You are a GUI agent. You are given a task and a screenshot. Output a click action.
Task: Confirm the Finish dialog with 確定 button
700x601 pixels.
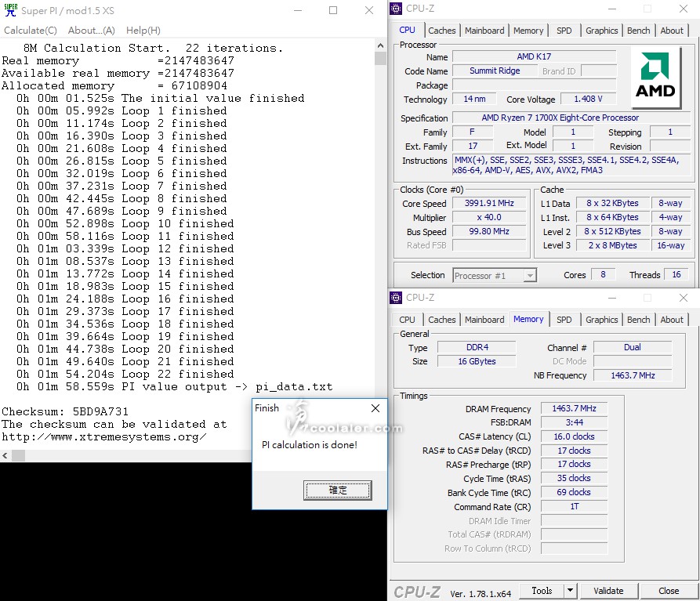click(x=338, y=490)
